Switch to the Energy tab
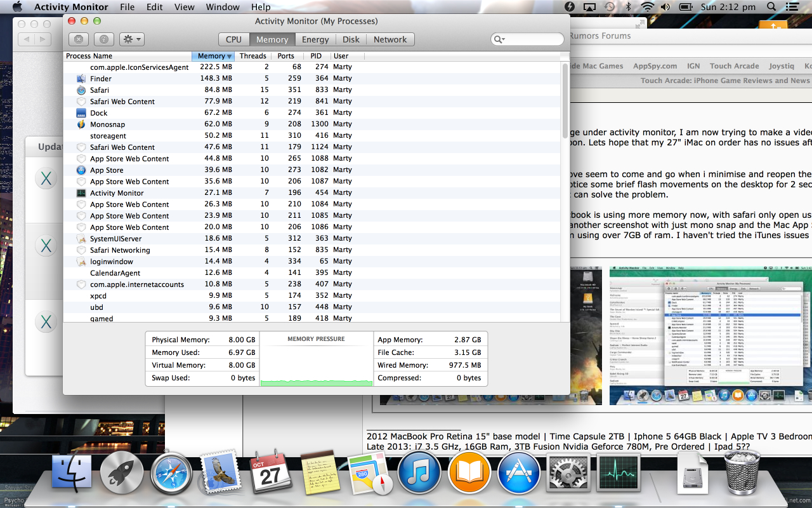 [315, 39]
